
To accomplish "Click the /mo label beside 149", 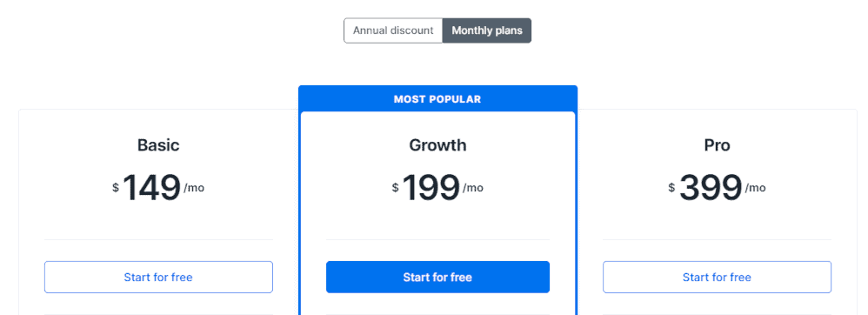I will pyautogui.click(x=194, y=188).
